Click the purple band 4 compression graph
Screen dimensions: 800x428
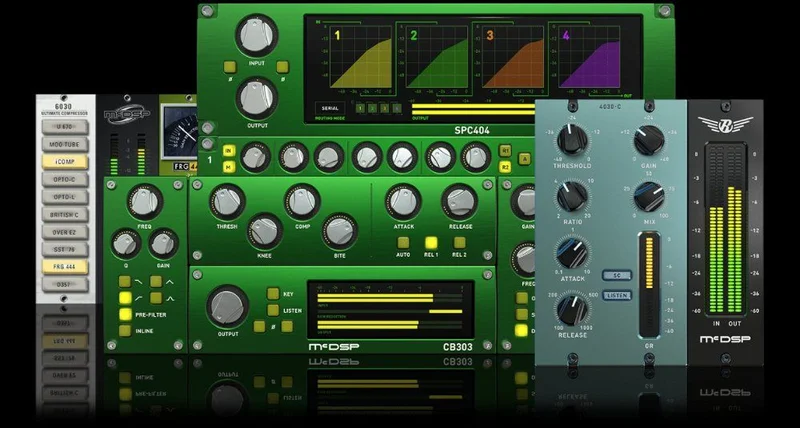click(x=589, y=57)
